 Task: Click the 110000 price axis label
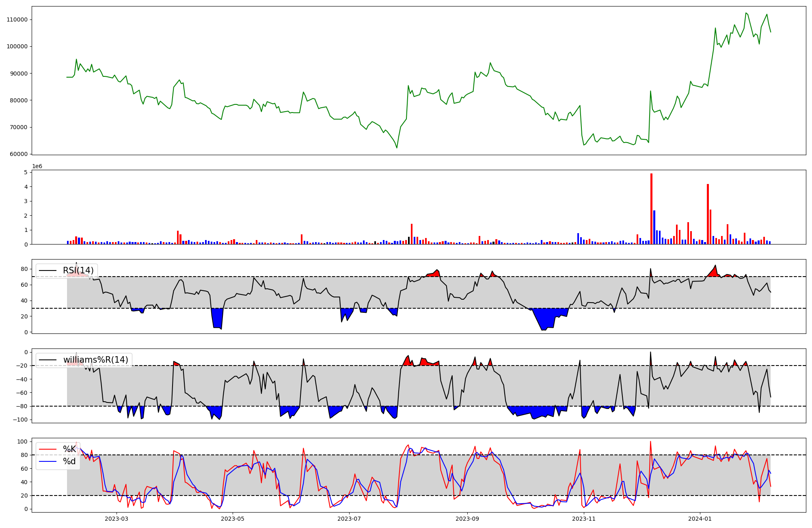click(17, 20)
